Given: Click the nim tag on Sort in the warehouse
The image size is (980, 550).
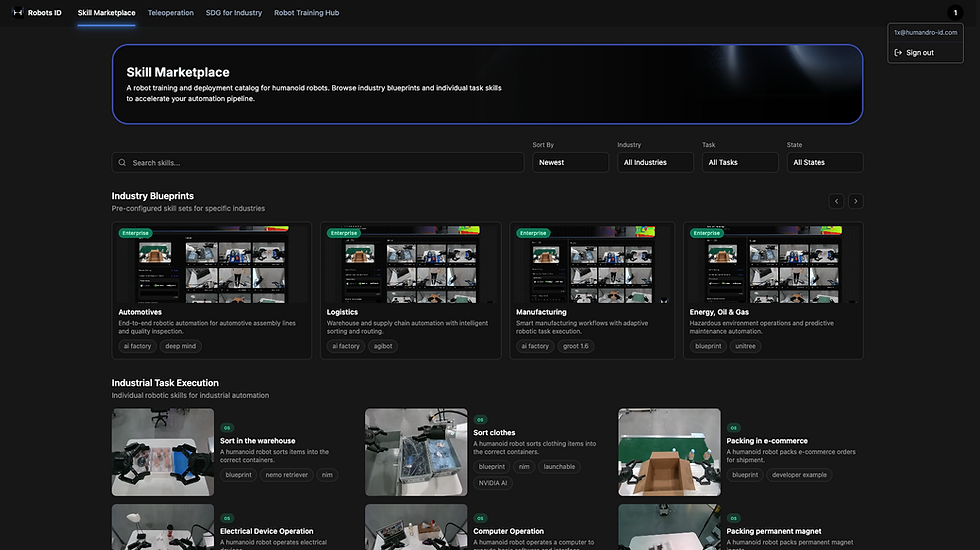Looking at the screenshot, I should (327, 475).
